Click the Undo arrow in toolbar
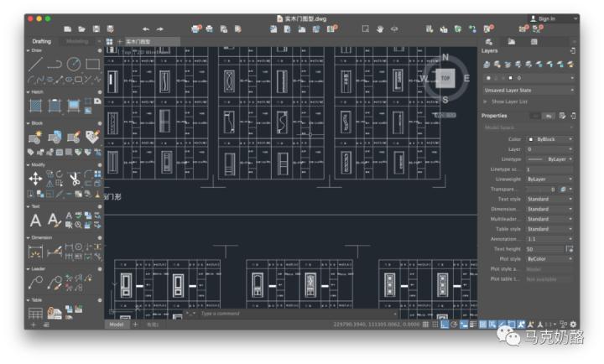Viewport: 604px width, 364px height. [x=146, y=29]
